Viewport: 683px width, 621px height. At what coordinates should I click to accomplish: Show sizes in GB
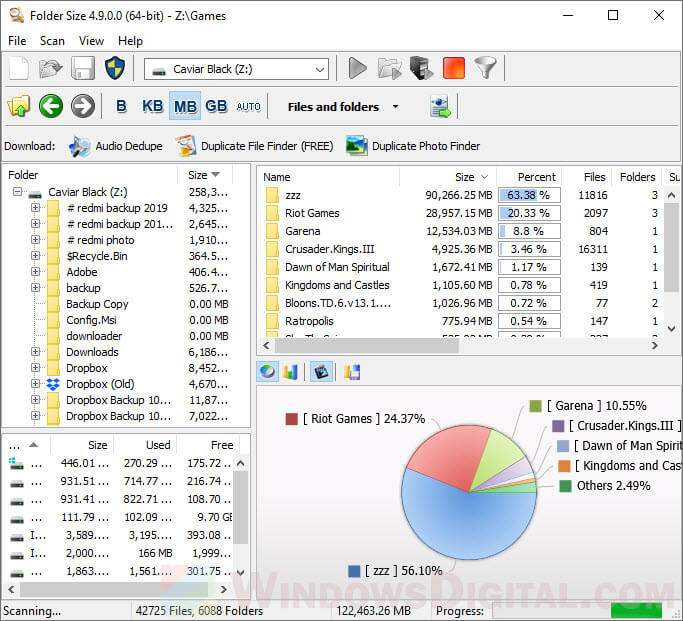click(x=216, y=106)
